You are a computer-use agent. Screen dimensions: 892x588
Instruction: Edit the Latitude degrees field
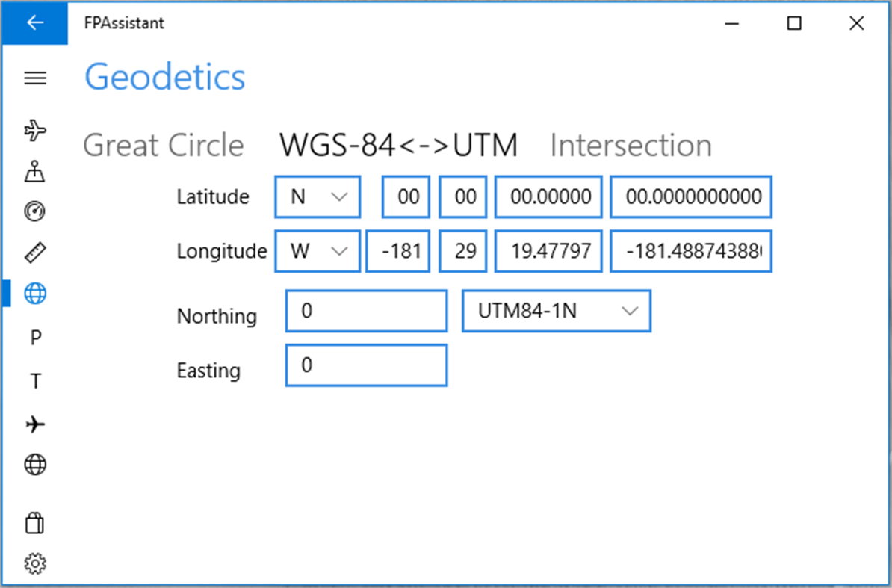click(x=406, y=196)
